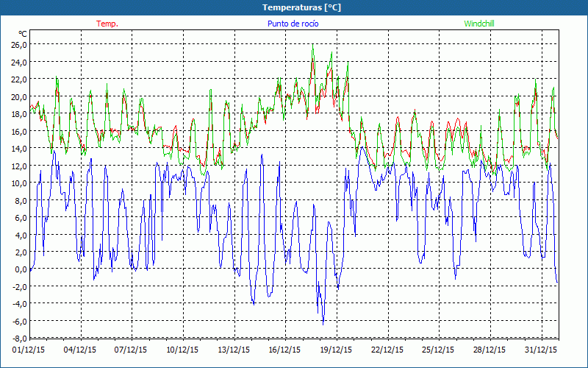Click the 2,0 y-axis value
The width and height of the screenshot is (588, 368).
click(x=21, y=252)
